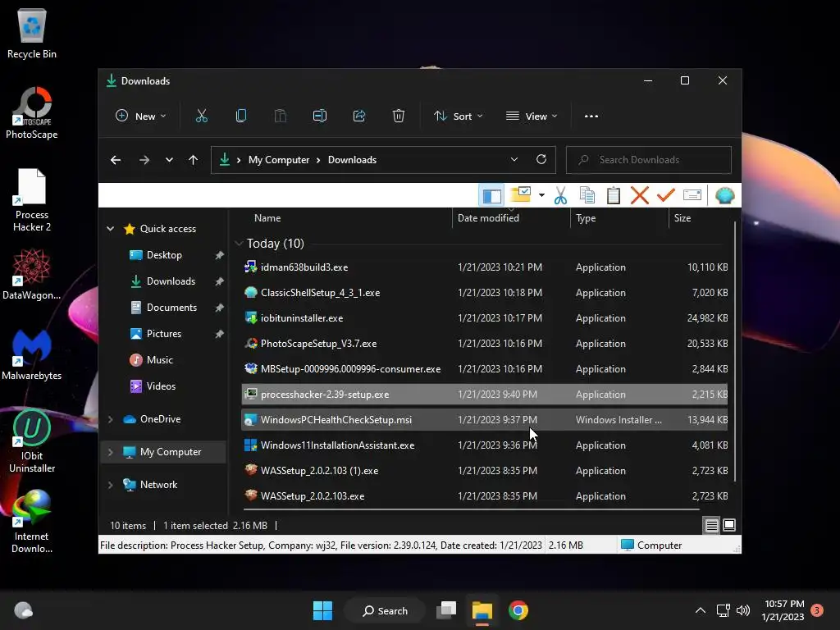Select MBSetup-0009996 consumer.exe file

(484, 369)
